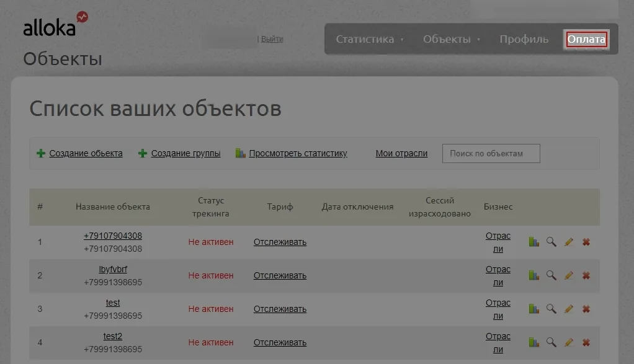Click Не активен status in test2 row
Image resolution: width=634 pixels, height=364 pixels.
coord(211,342)
